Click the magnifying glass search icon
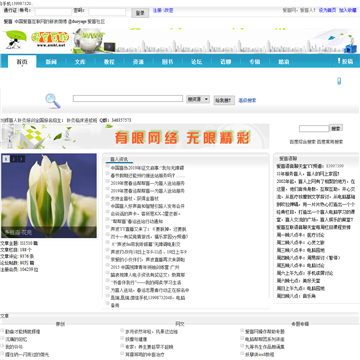Image resolution: width=360 pixels, height=360 pixels. coord(53,101)
